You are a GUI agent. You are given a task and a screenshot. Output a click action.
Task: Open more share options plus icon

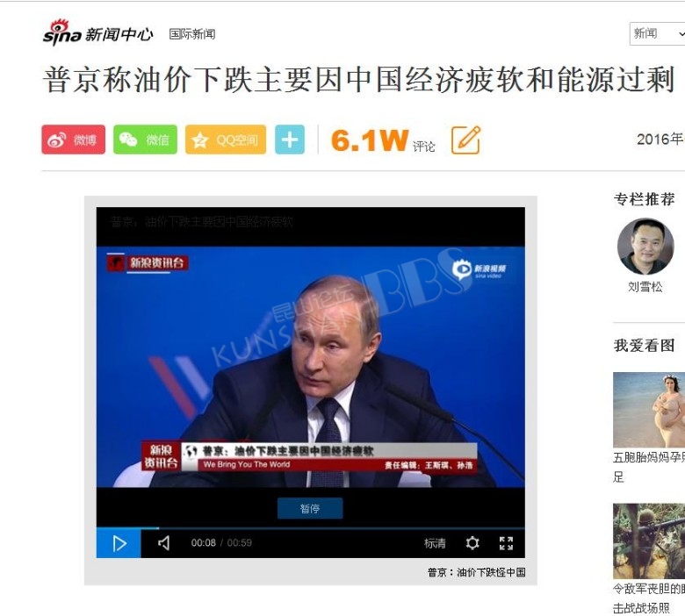[x=290, y=140]
